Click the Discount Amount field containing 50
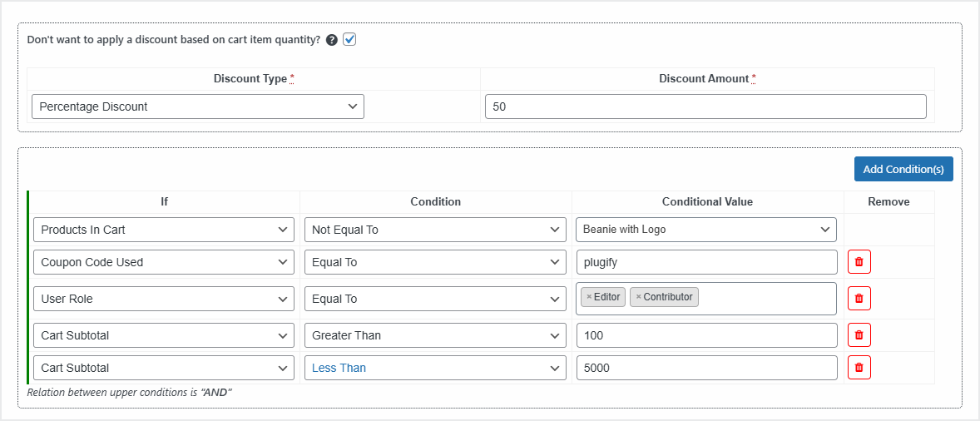Image resolution: width=980 pixels, height=421 pixels. tap(705, 106)
